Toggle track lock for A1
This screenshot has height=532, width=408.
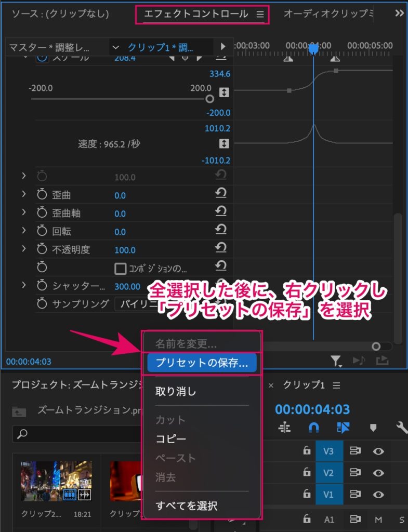point(307,519)
